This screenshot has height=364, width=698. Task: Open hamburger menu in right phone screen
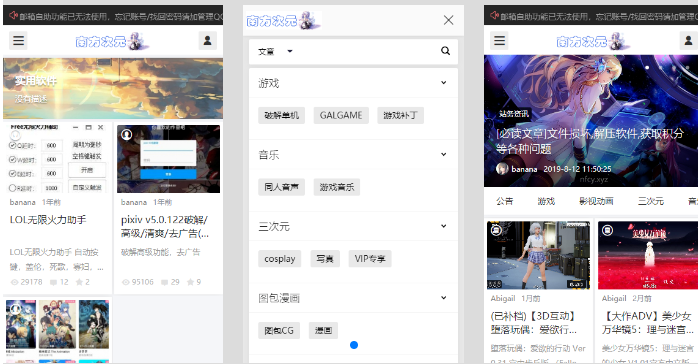tap(499, 41)
